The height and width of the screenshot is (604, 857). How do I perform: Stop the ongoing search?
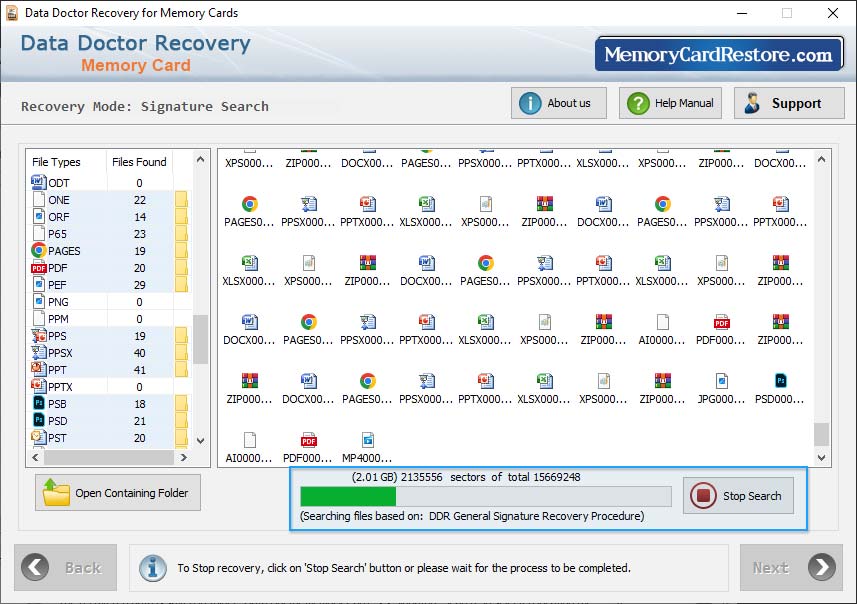point(738,496)
